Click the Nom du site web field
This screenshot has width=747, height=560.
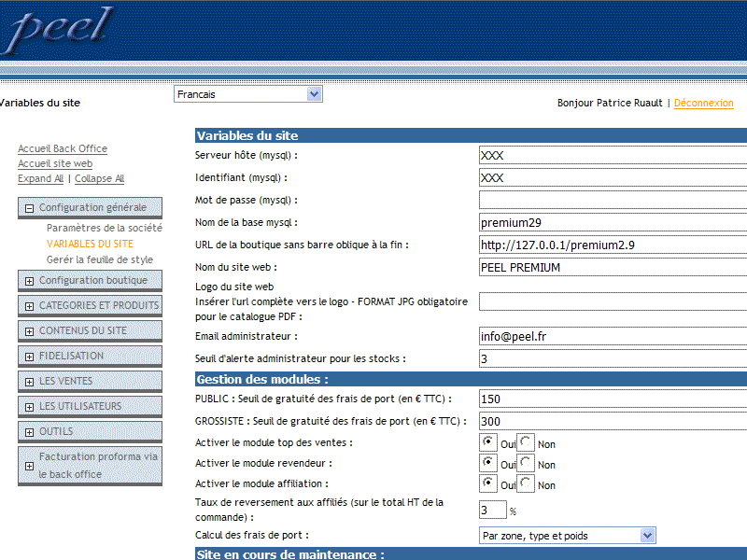tap(613, 267)
